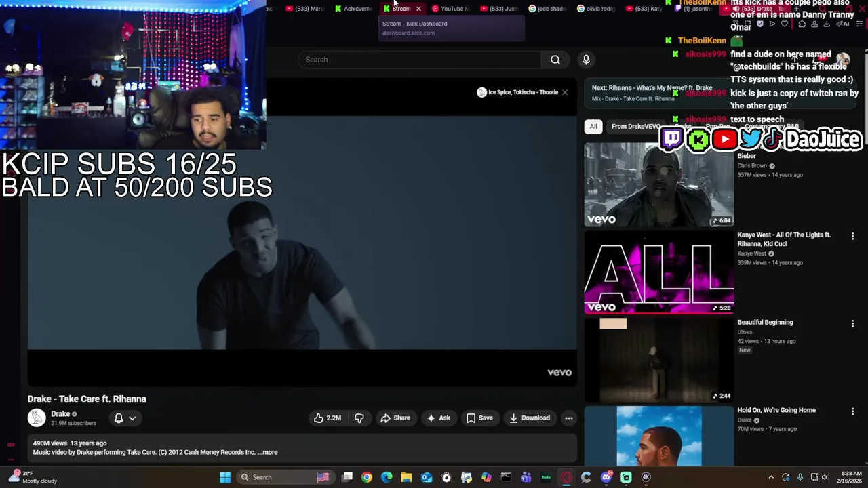
Task: Launch Google Chrome from the taskbar
Action: pyautogui.click(x=367, y=477)
